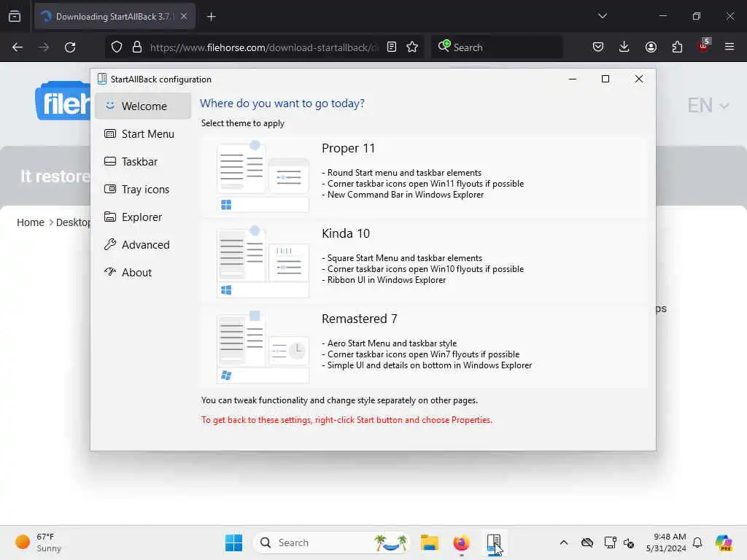Bookmark this page with the star icon
The height and width of the screenshot is (560, 747).
tap(412, 47)
